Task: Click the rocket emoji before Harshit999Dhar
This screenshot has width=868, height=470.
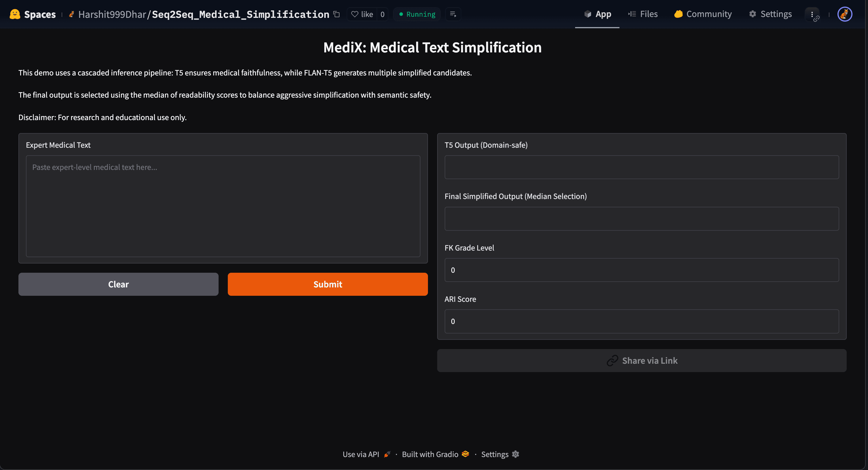Action: point(72,14)
